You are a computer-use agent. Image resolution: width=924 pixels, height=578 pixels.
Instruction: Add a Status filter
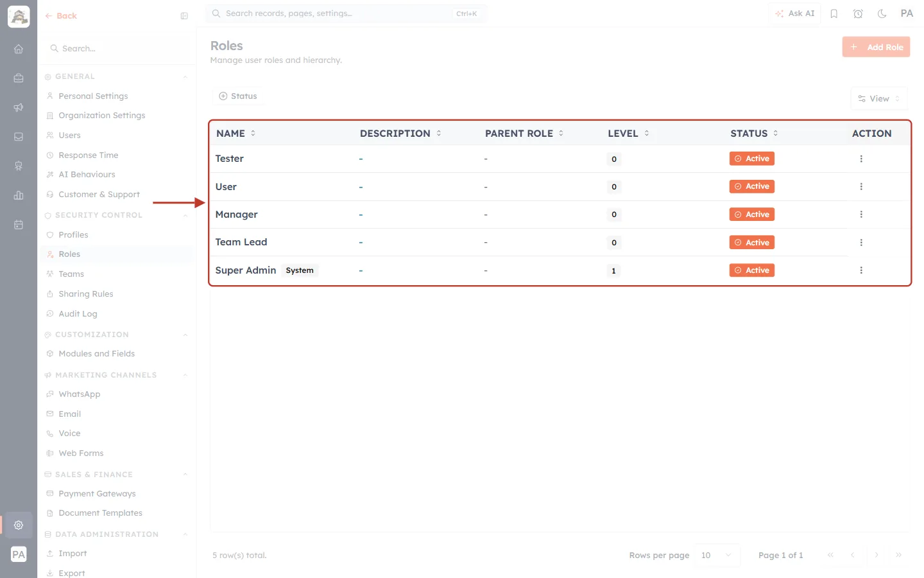(x=238, y=96)
